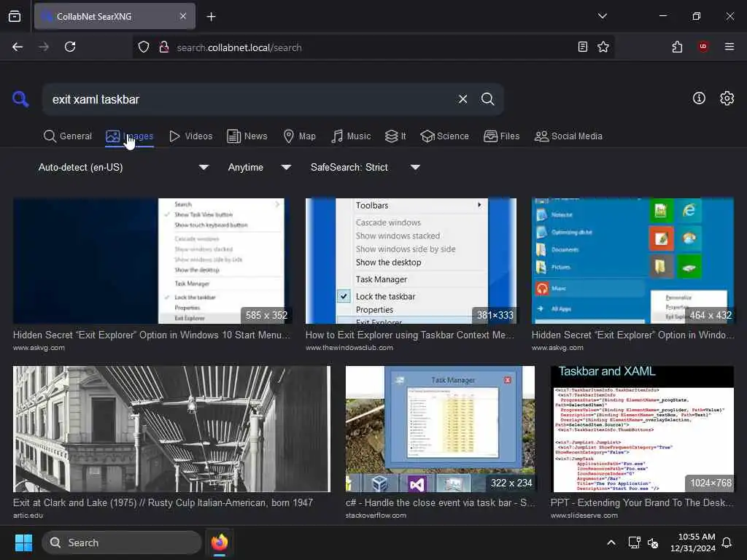Open Firefox extensions puzzle icon
This screenshot has width=747, height=560.
click(x=677, y=47)
